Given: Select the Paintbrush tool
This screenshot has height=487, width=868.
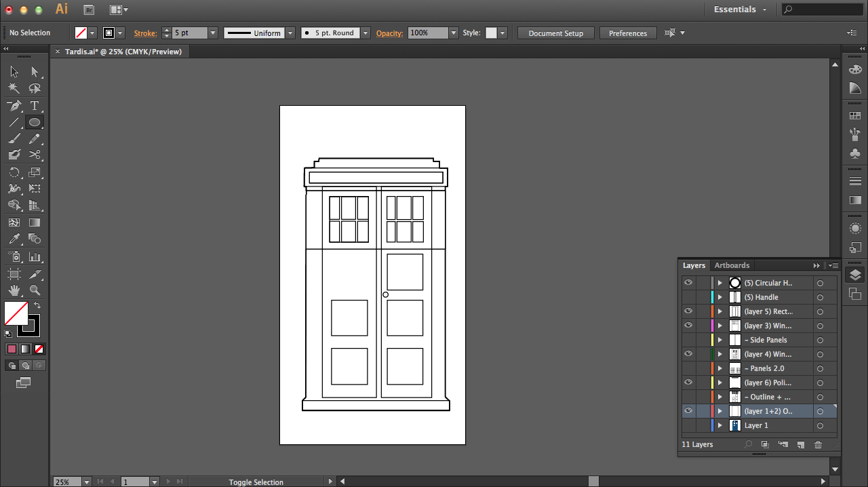Looking at the screenshot, I should pos(14,138).
